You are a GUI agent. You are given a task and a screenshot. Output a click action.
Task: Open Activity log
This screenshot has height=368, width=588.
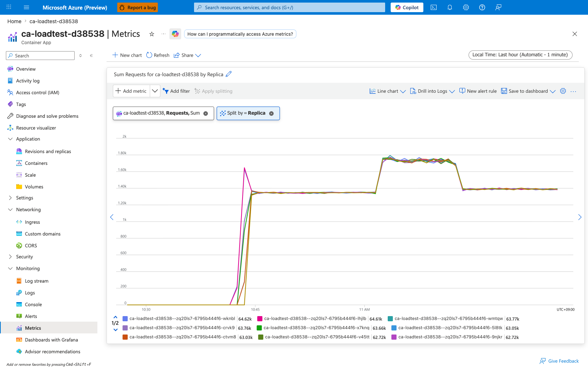[28, 81]
